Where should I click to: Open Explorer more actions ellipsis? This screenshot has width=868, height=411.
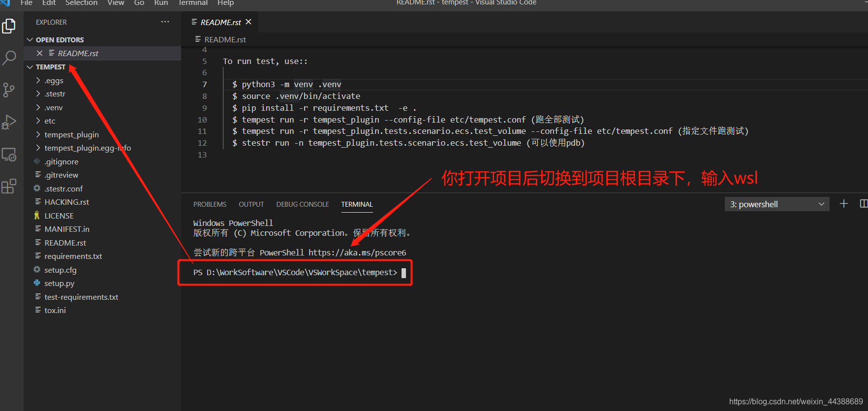(x=165, y=22)
